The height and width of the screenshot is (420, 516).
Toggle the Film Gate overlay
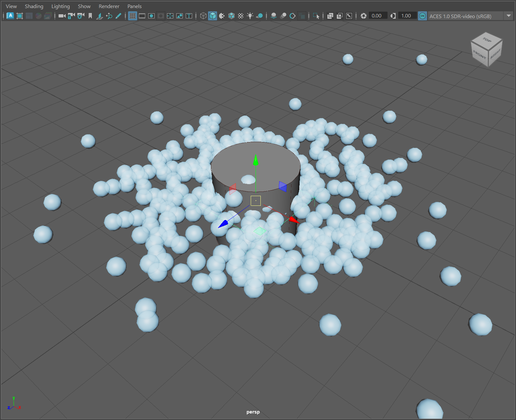[142, 16]
